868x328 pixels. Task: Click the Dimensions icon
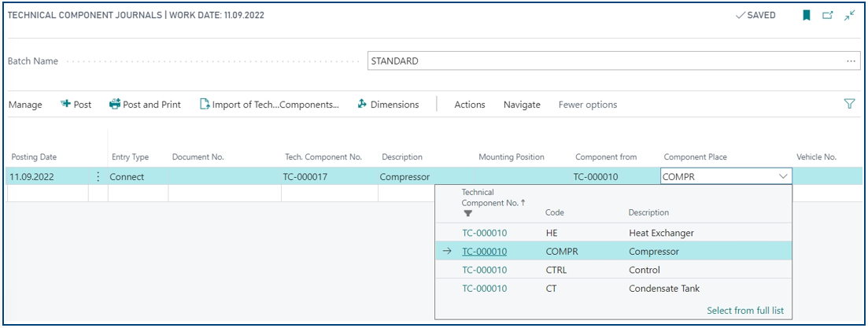(362, 104)
